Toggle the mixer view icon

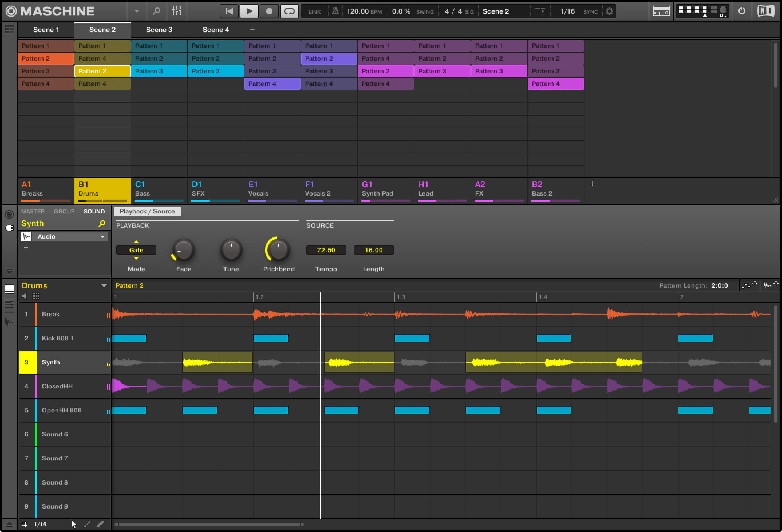tap(177, 11)
